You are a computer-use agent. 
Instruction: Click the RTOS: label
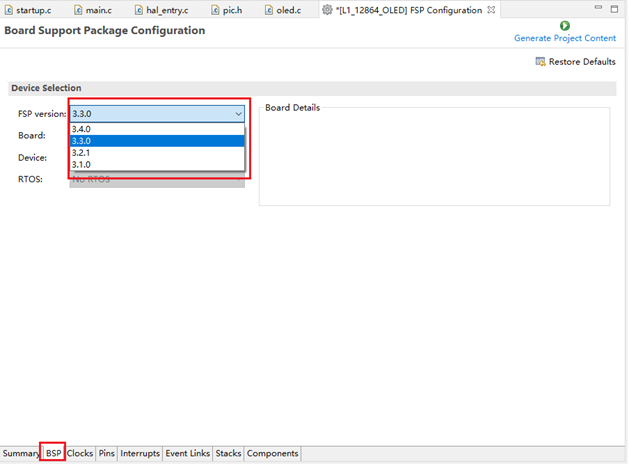30,179
